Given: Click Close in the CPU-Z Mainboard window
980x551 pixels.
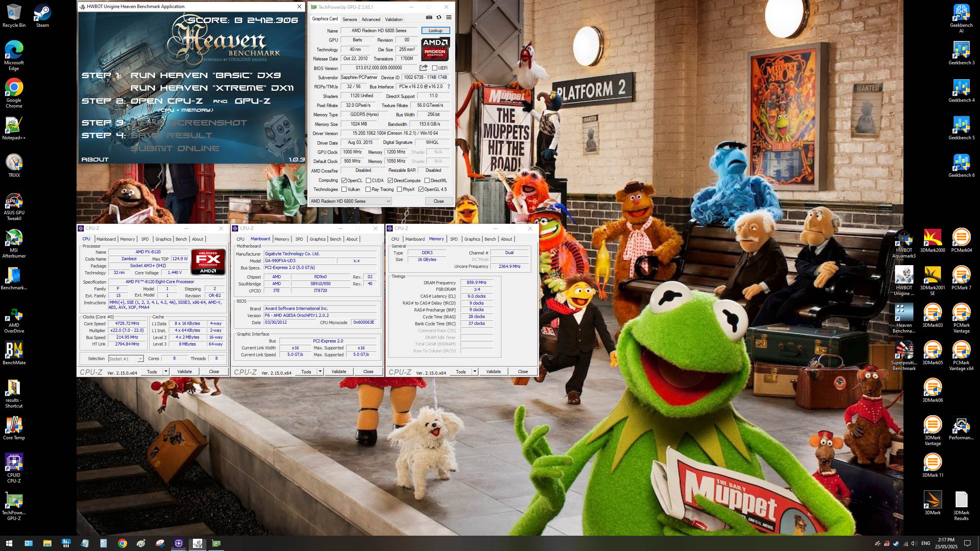Looking at the screenshot, I should tap(368, 372).
